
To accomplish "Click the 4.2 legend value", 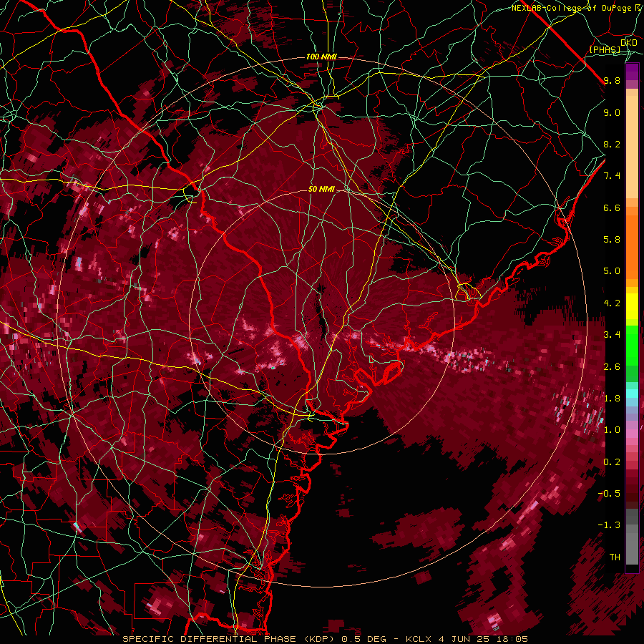I will coord(612,303).
